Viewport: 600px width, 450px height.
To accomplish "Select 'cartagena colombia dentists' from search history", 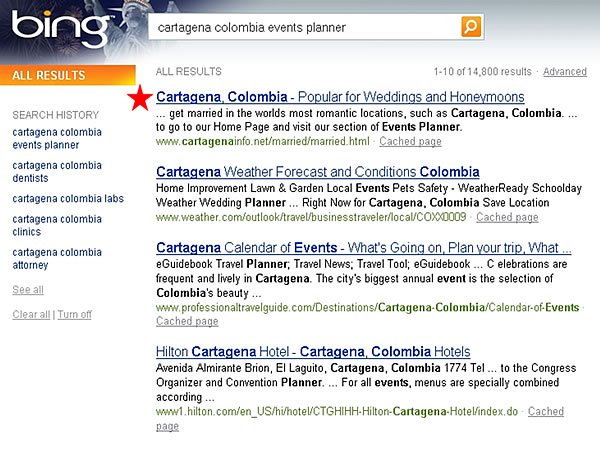I will (57, 171).
